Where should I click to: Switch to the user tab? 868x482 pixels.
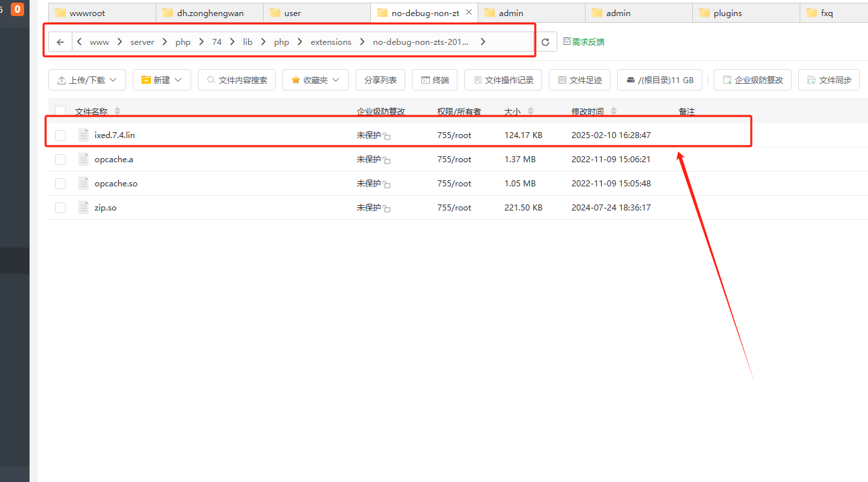click(317, 13)
